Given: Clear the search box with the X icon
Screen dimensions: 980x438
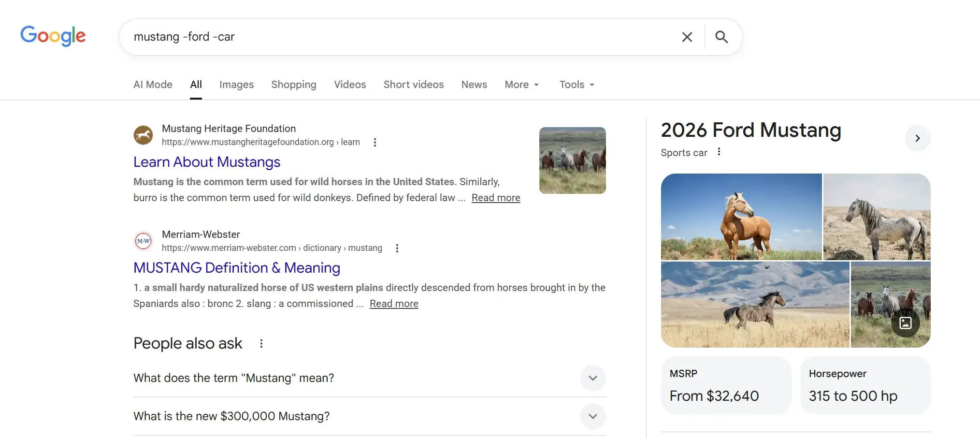Looking at the screenshot, I should (x=687, y=37).
